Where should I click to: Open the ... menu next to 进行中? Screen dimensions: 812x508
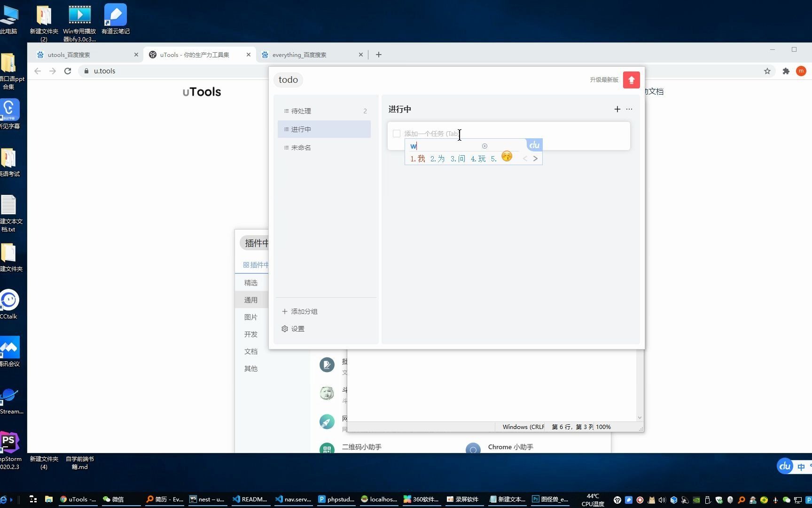(x=629, y=109)
